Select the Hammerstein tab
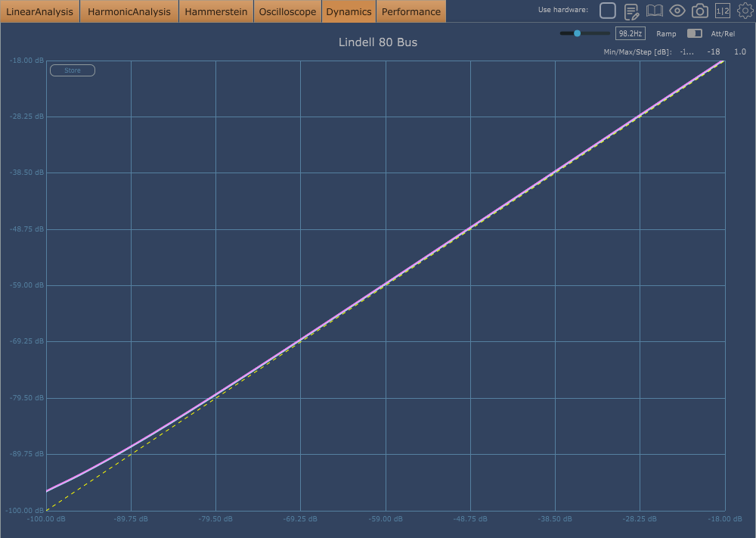 click(216, 11)
